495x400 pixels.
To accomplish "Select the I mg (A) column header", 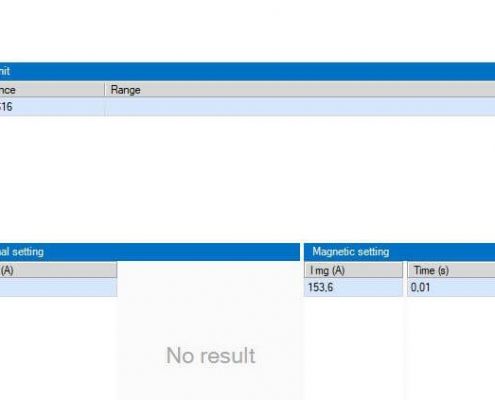I will click(353, 270).
